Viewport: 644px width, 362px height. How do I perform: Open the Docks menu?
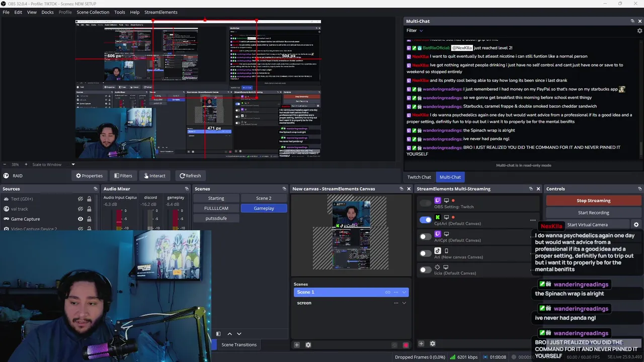pyautogui.click(x=47, y=12)
